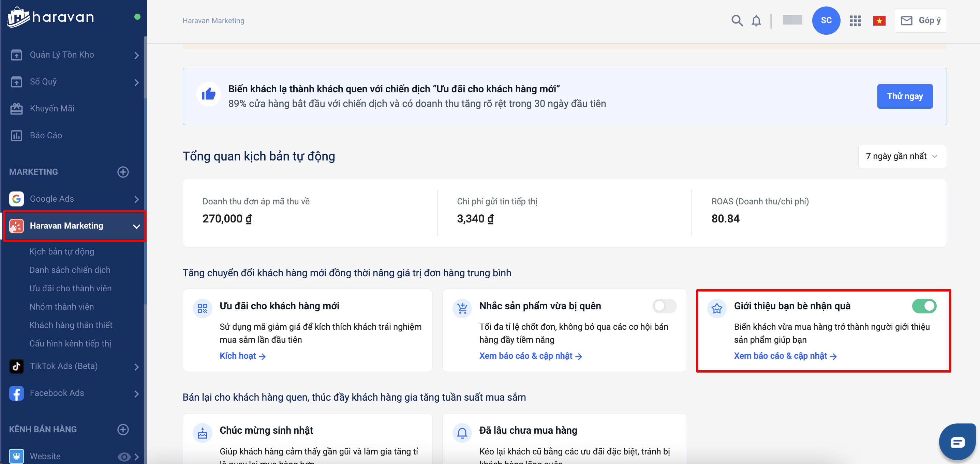
Task: Open the chat support bubble
Action: 957,442
